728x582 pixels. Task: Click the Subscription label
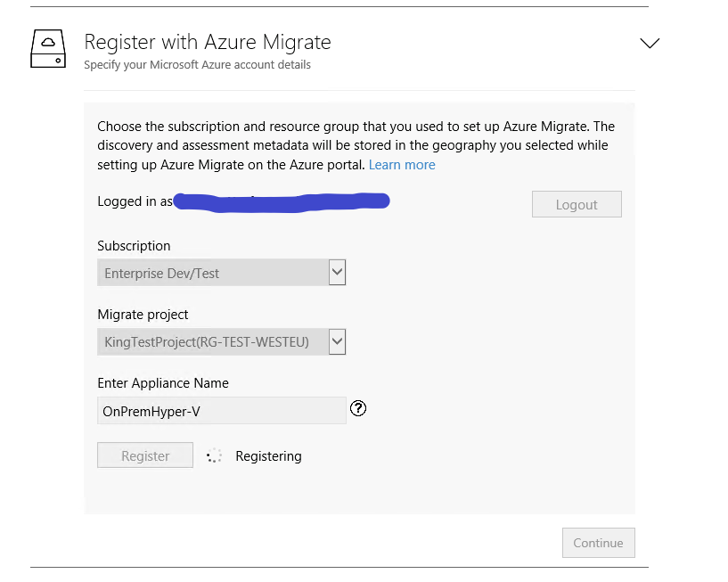134,246
